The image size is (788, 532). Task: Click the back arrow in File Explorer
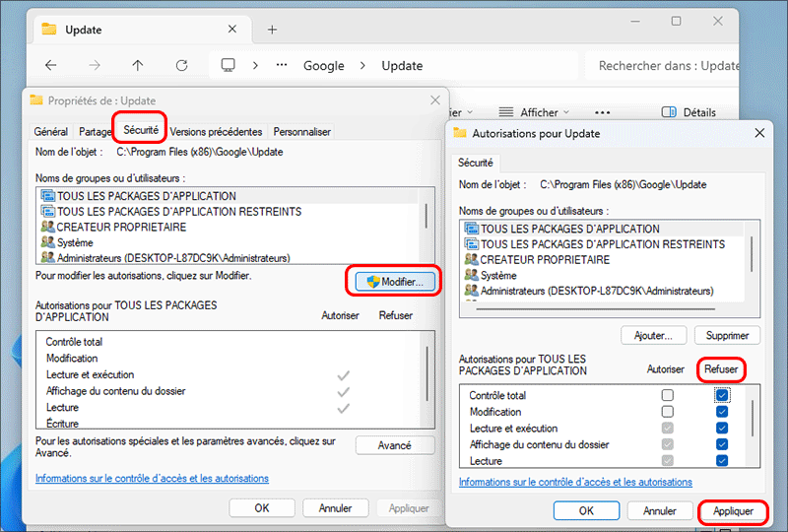coord(51,65)
